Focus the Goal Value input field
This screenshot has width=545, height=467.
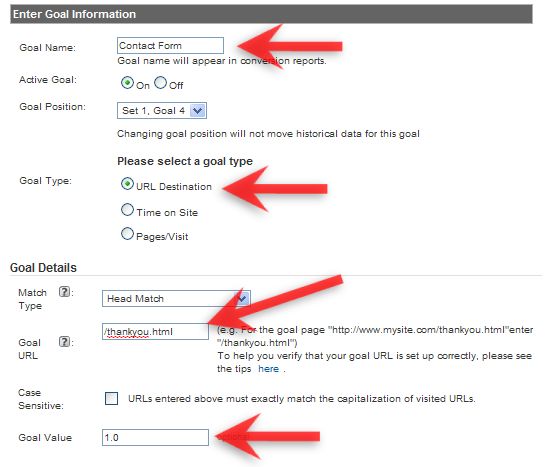click(x=155, y=437)
